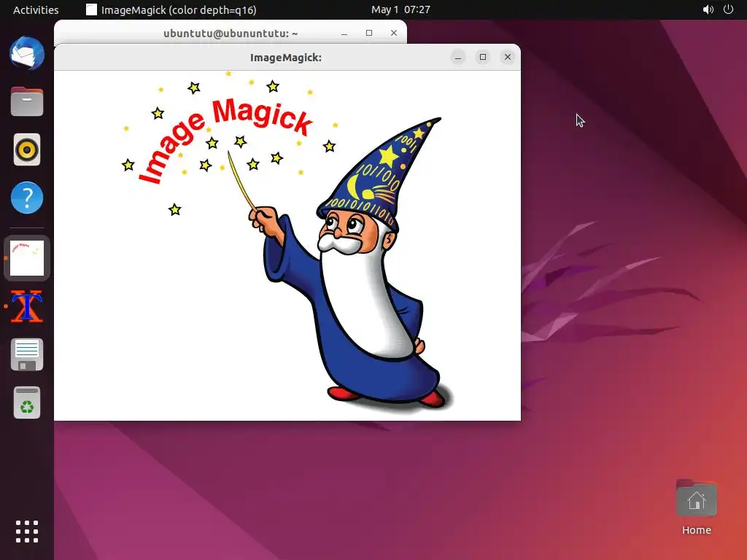747x560 pixels.
Task: Open the XTerm dock icon
Action: (x=27, y=306)
